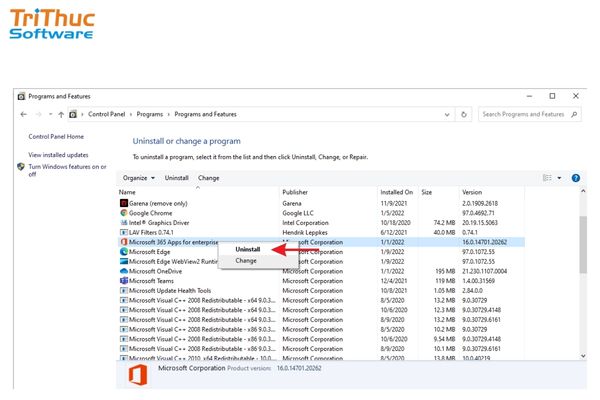This screenshot has height=400, width=600.
Task: Click the Microsoft 365 Apps Office icon
Action: click(x=124, y=242)
